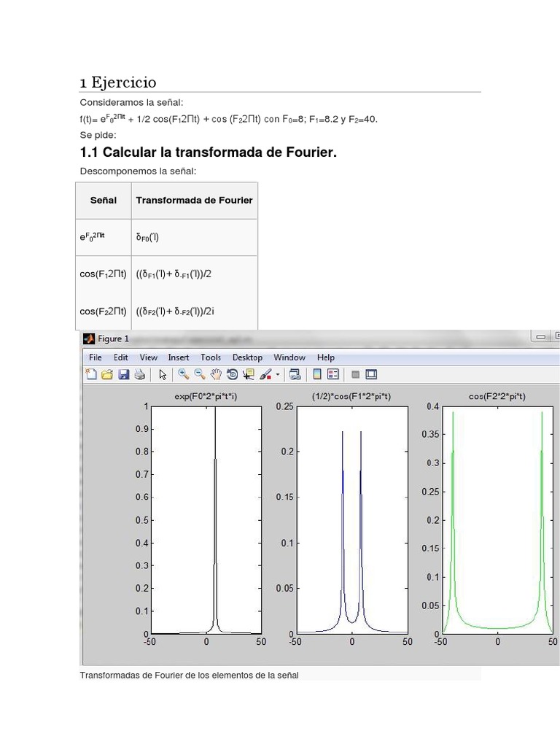
Task: Click the cos(F22Πt) table cell
Action: click(104, 311)
